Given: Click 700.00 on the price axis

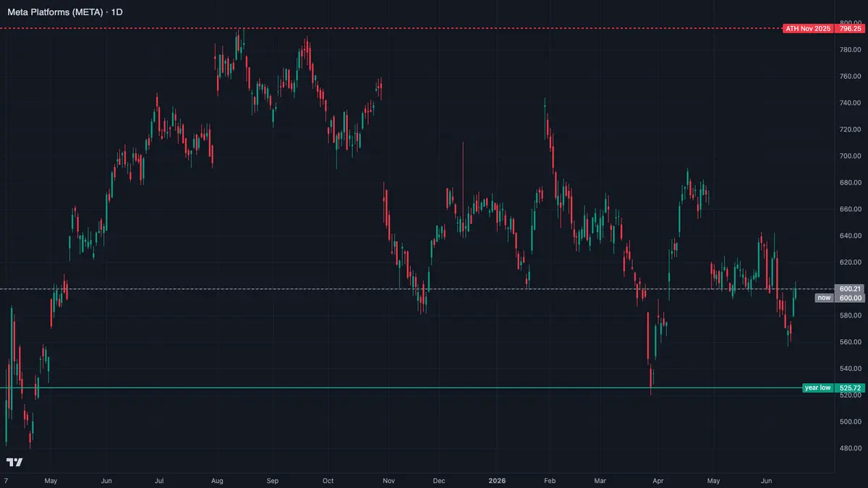Looking at the screenshot, I should [x=849, y=156].
